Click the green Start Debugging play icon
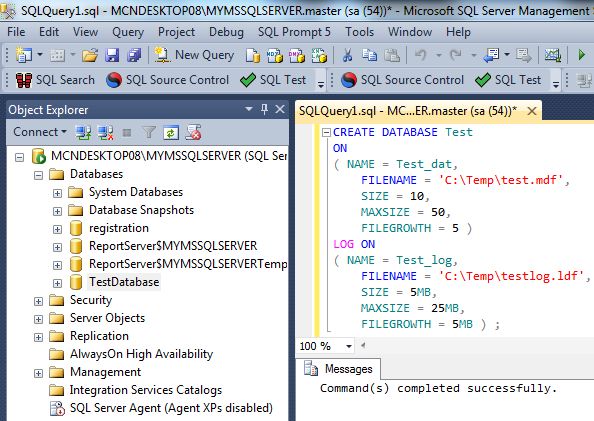The height and width of the screenshot is (421, 594). click(581, 55)
